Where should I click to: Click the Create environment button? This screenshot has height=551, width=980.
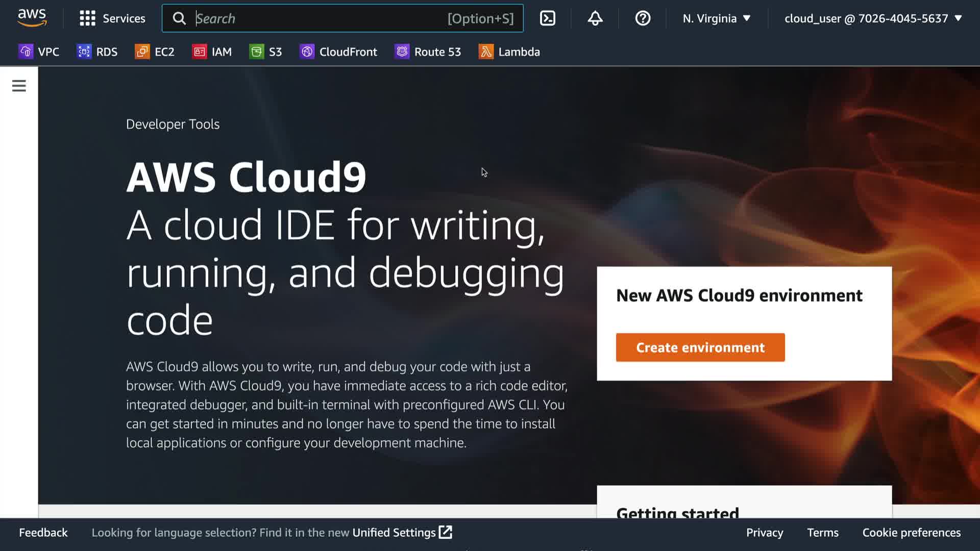(700, 347)
